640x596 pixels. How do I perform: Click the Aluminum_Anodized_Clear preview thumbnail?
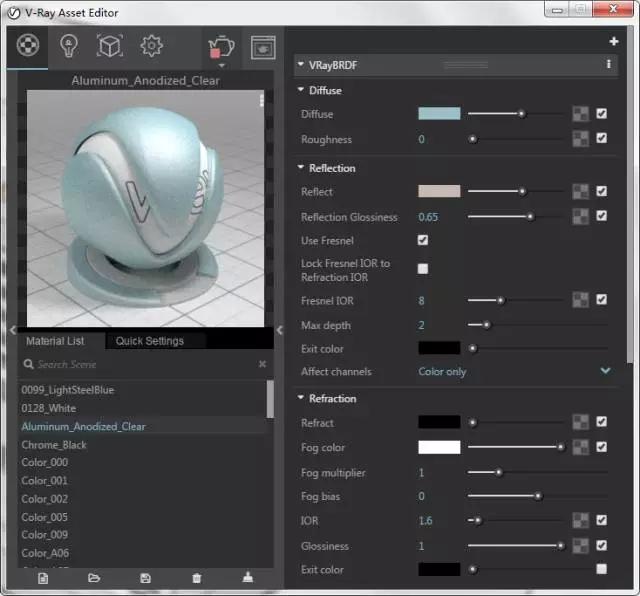(x=145, y=208)
